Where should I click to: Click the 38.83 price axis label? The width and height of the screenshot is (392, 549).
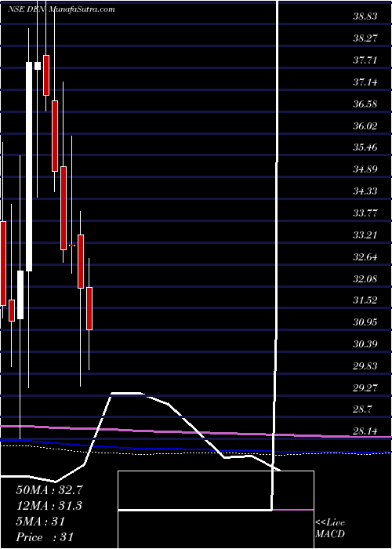click(365, 16)
